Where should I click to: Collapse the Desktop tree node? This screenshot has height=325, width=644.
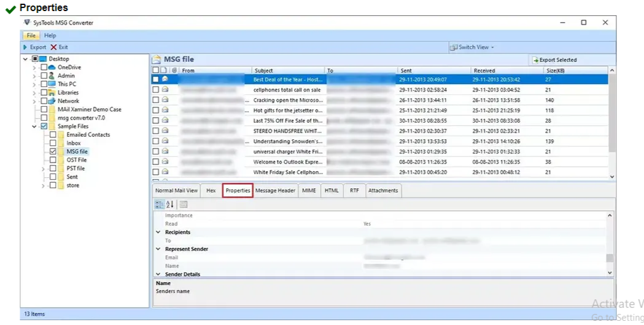click(x=25, y=59)
